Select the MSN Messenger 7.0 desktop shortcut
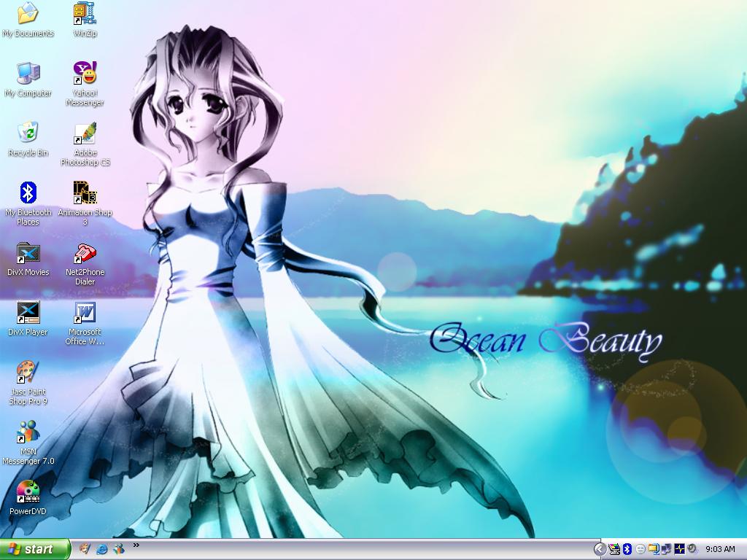The image size is (747, 560). pos(28,443)
